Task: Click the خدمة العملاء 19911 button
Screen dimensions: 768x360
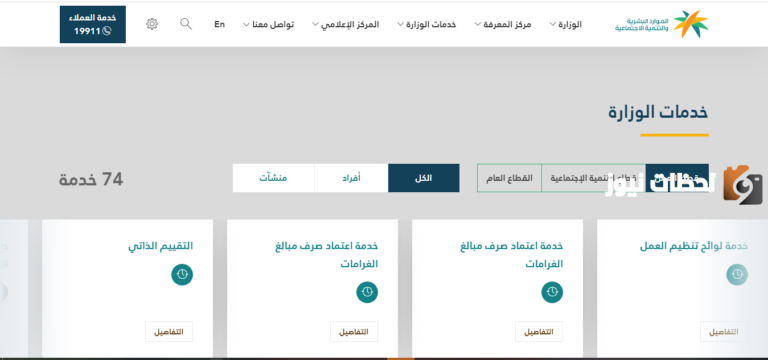Action: [93, 24]
